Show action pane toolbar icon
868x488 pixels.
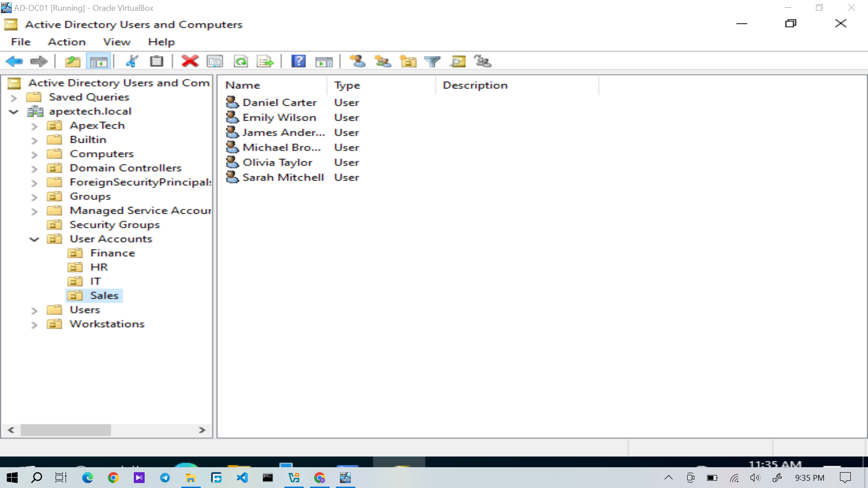click(x=324, y=61)
